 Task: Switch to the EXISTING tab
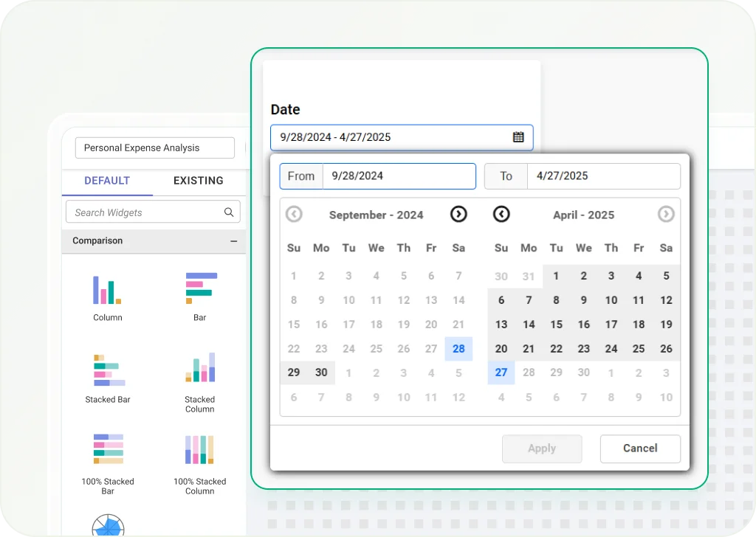[199, 181]
